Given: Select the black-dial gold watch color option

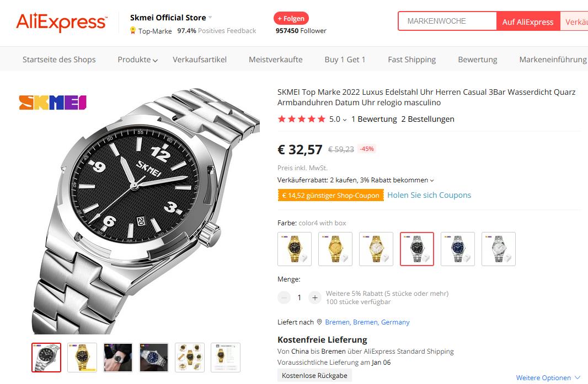Looking at the screenshot, I should pos(295,249).
